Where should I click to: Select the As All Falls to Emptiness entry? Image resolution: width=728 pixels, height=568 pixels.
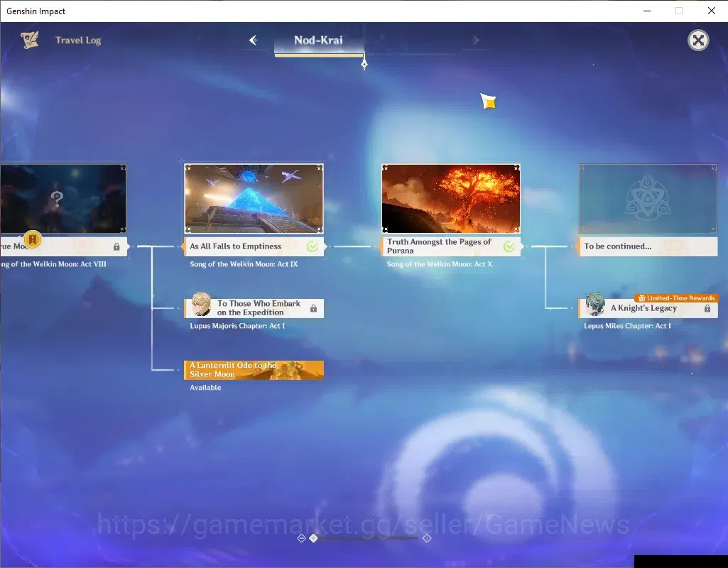[x=254, y=246]
